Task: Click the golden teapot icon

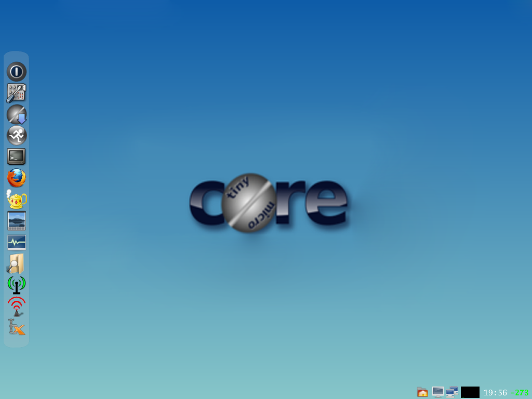Action: pos(17,199)
